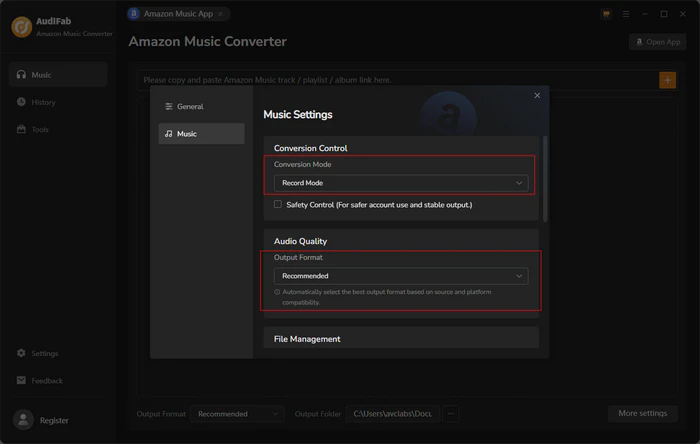Click the Conversion Control heading
The height and width of the screenshot is (444, 700).
[311, 148]
